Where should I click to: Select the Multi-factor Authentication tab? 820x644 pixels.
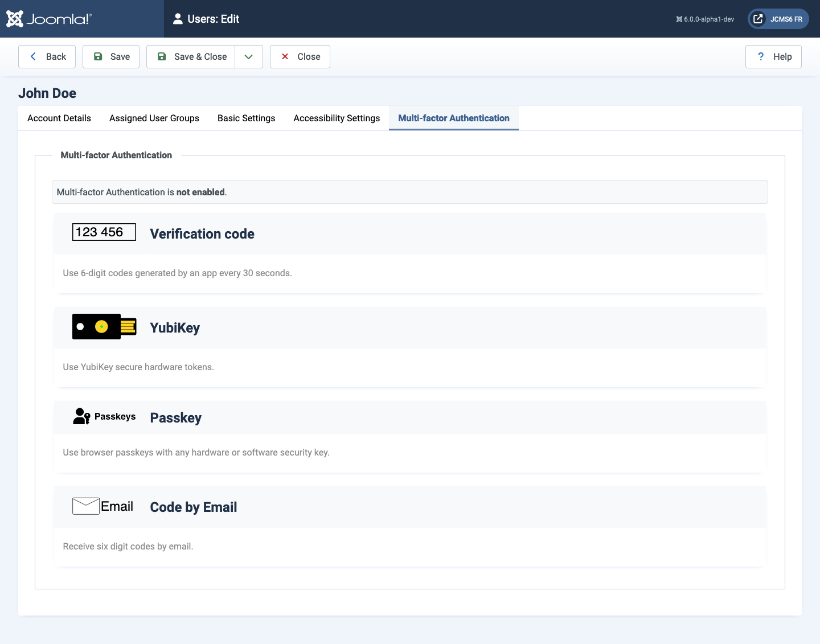click(454, 118)
